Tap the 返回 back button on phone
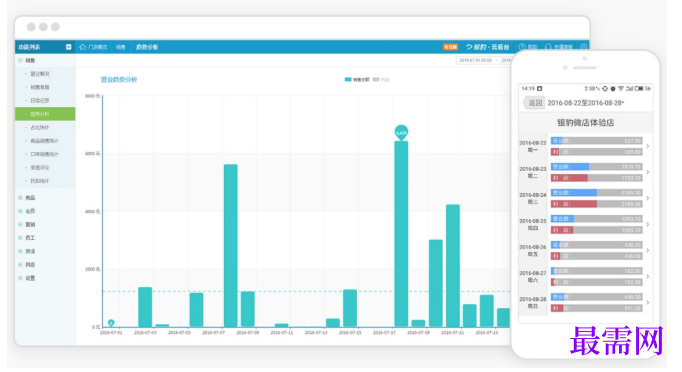Image resolution: width=682 pixels, height=372 pixels. (x=534, y=103)
